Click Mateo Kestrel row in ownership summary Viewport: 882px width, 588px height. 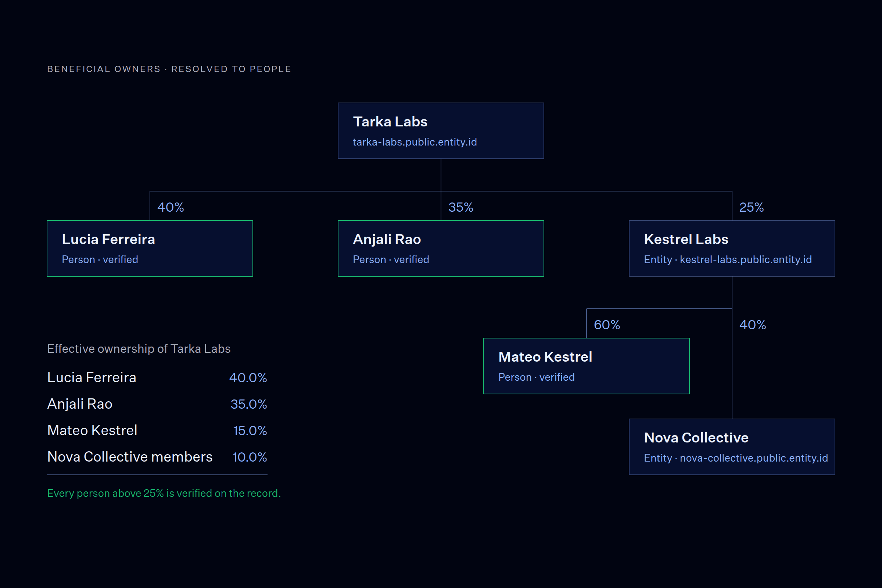[157, 430]
